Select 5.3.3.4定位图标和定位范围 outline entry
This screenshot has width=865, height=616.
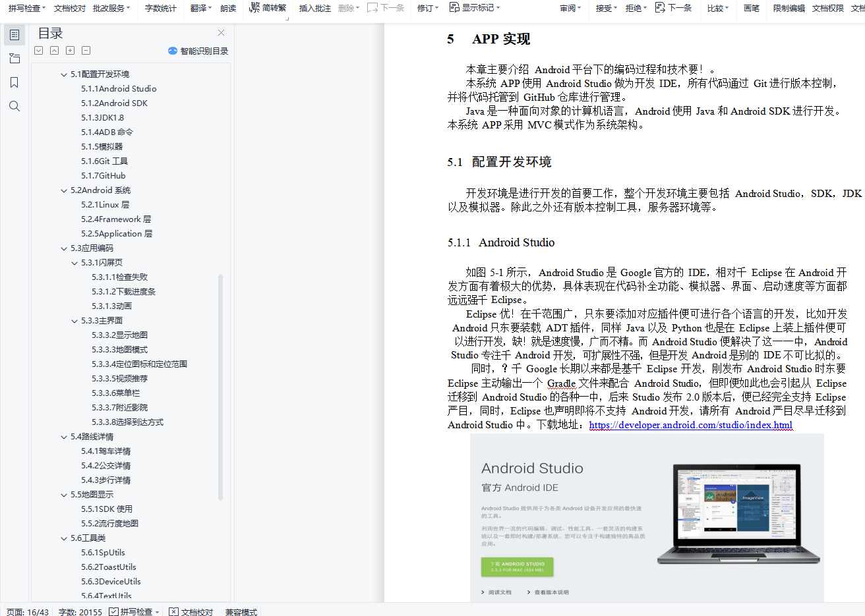click(x=140, y=364)
